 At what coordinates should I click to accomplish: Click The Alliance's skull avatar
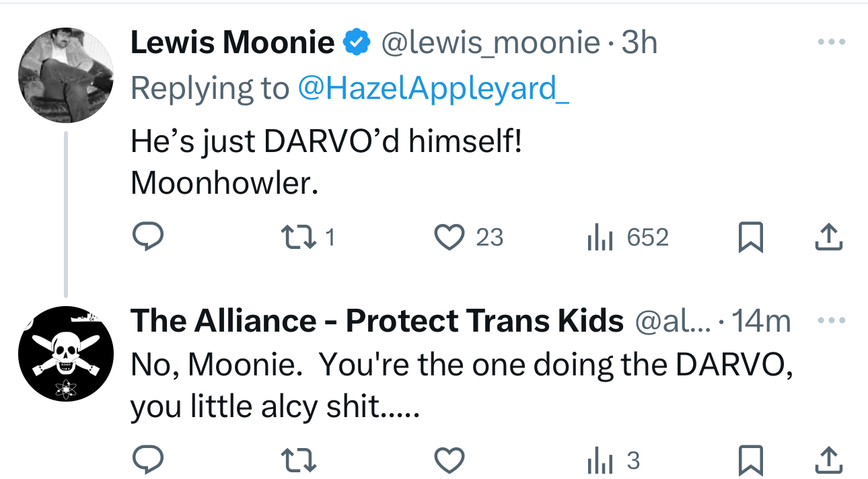click(x=65, y=354)
